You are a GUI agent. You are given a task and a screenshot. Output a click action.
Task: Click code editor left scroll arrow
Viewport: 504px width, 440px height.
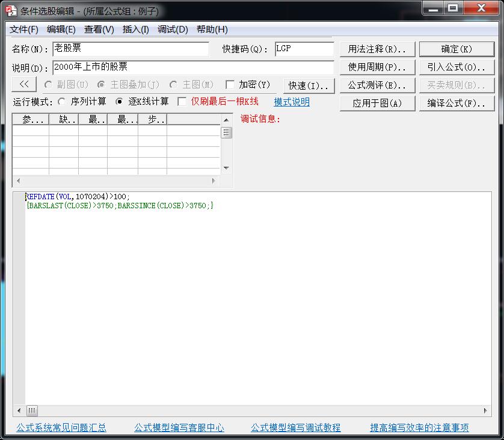(x=19, y=411)
